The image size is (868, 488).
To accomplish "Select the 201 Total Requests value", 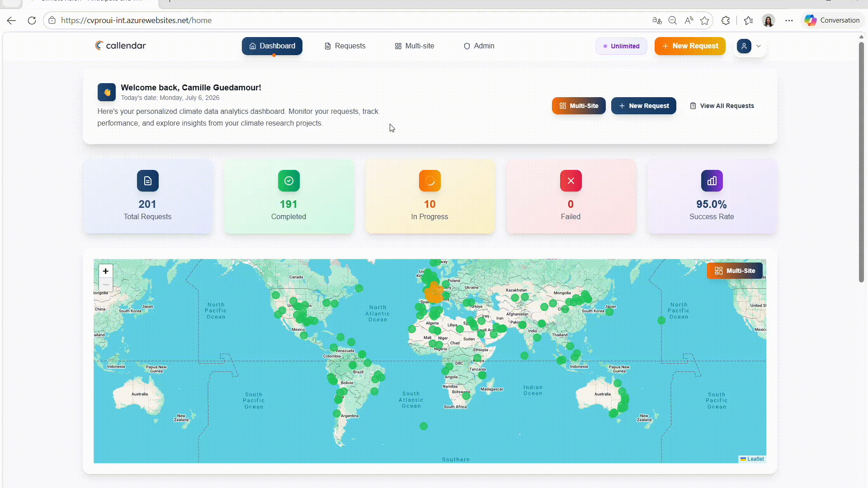I will pyautogui.click(x=147, y=204).
